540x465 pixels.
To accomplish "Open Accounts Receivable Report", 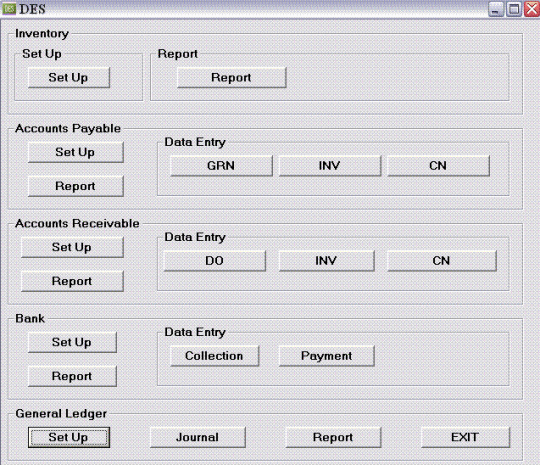I will pyautogui.click(x=72, y=281).
